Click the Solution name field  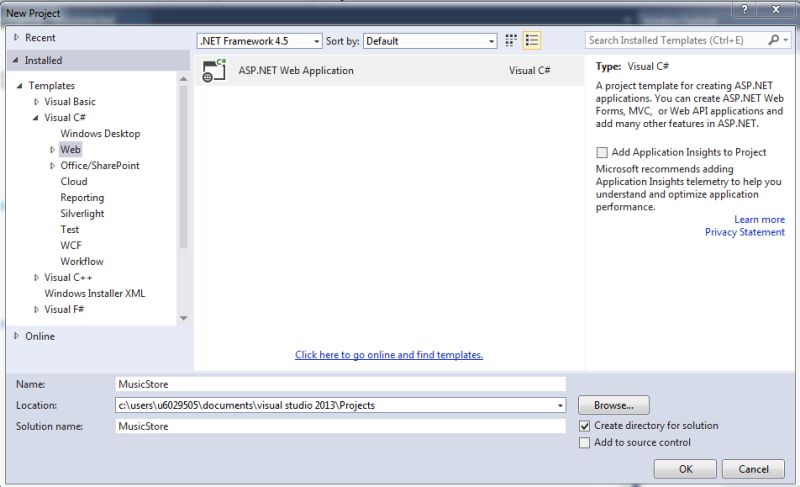click(340, 426)
